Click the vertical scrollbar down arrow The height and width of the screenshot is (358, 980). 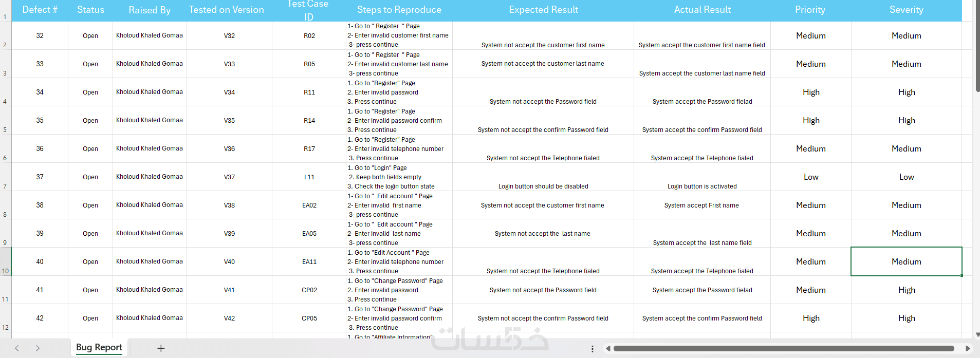(x=977, y=334)
